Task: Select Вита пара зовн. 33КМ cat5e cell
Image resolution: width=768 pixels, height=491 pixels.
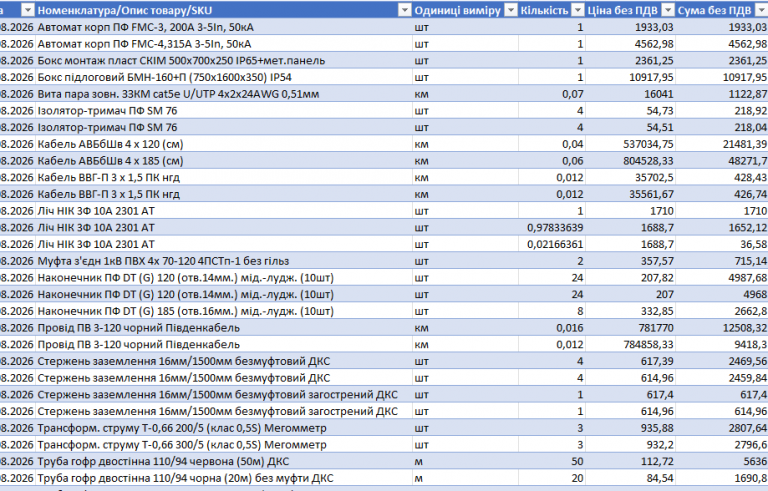Action: click(224, 94)
